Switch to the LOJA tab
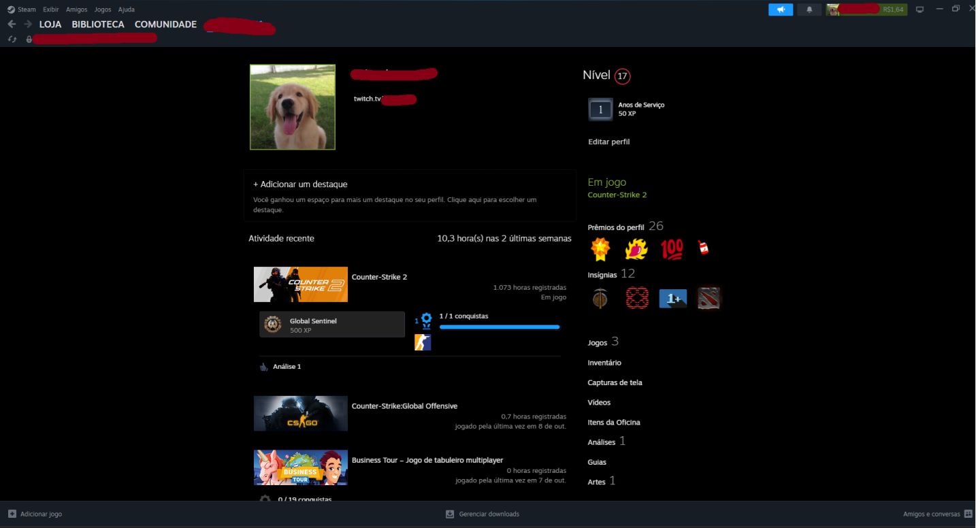980x528 pixels. [x=50, y=24]
